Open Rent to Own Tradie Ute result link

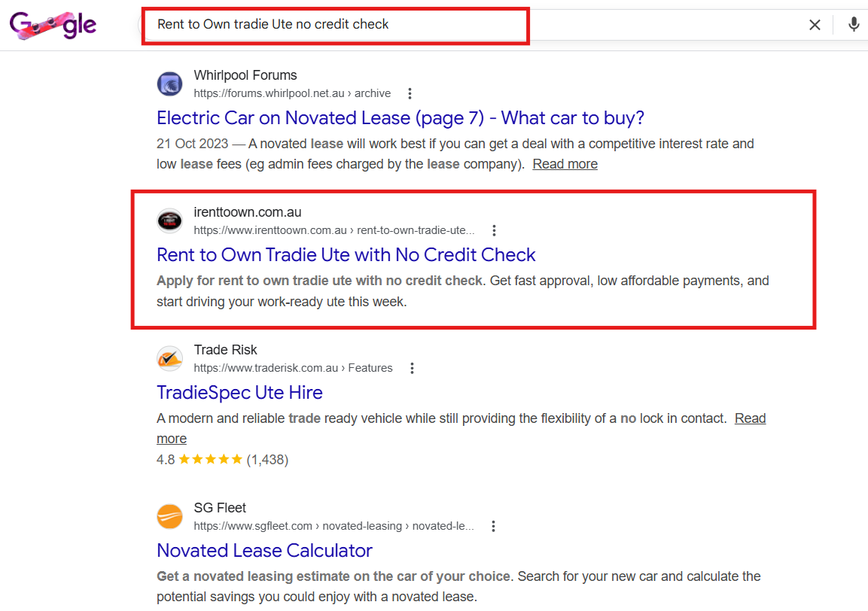(346, 255)
